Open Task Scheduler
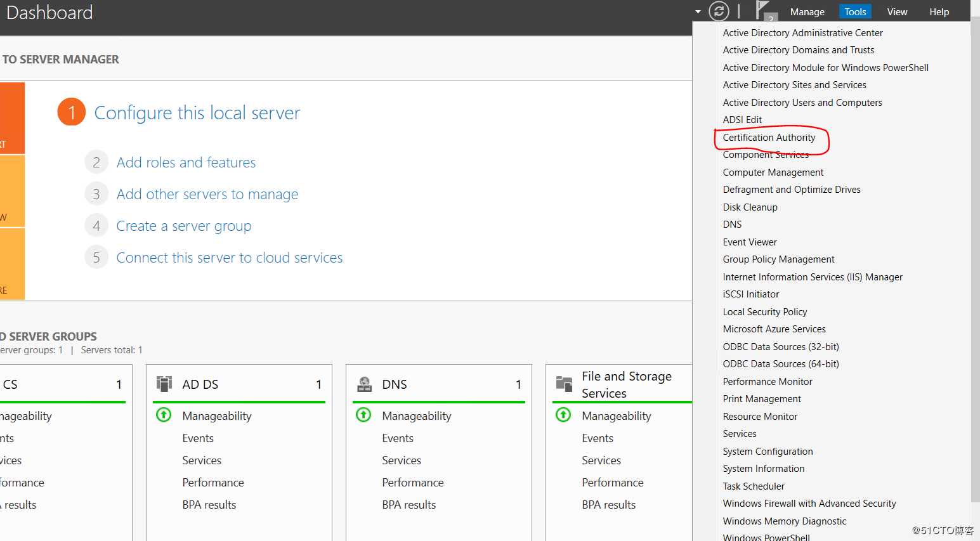The image size is (980, 541). tap(754, 486)
